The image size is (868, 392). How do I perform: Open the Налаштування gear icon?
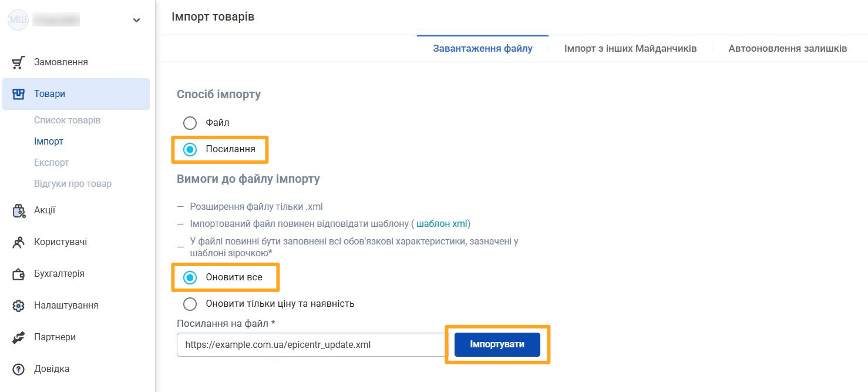pyautogui.click(x=18, y=305)
